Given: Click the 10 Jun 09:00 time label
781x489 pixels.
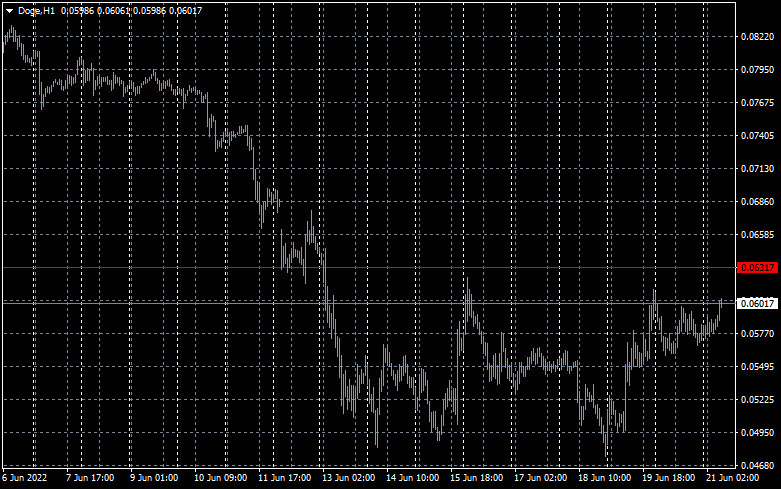Looking at the screenshot, I should tap(220, 478).
